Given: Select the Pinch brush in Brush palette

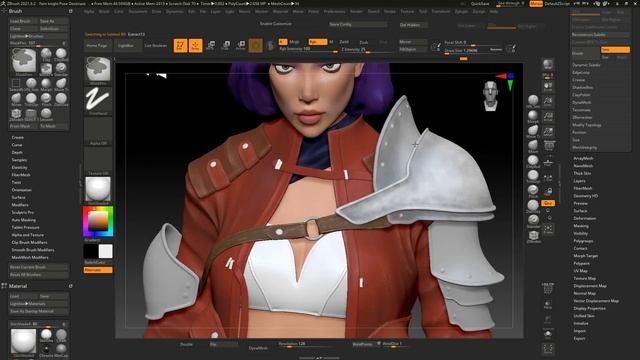Looking at the screenshot, I should (x=46, y=100).
